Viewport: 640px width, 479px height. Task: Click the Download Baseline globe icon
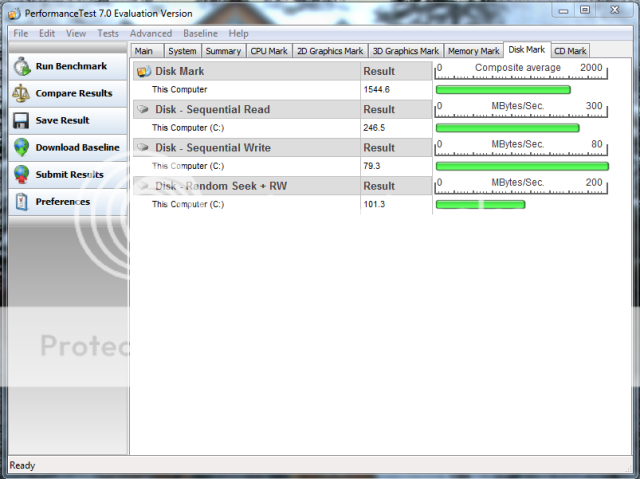pos(20,147)
